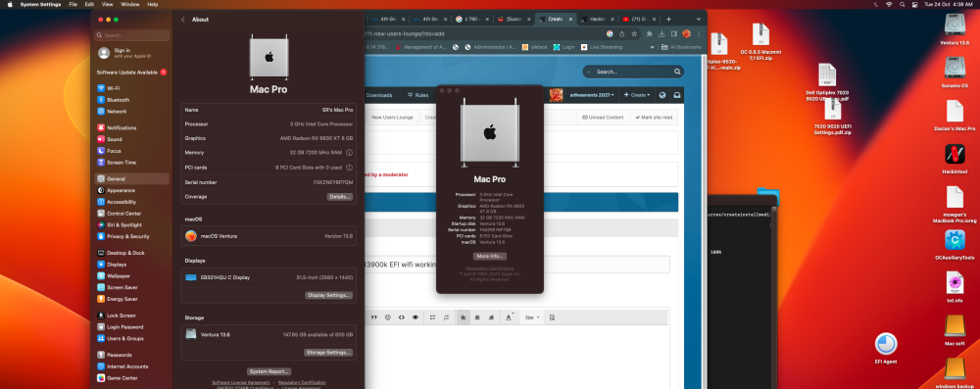This screenshot has height=389, width=980.
Task: Open EFI Agent on the desktop
Action: [886, 349]
